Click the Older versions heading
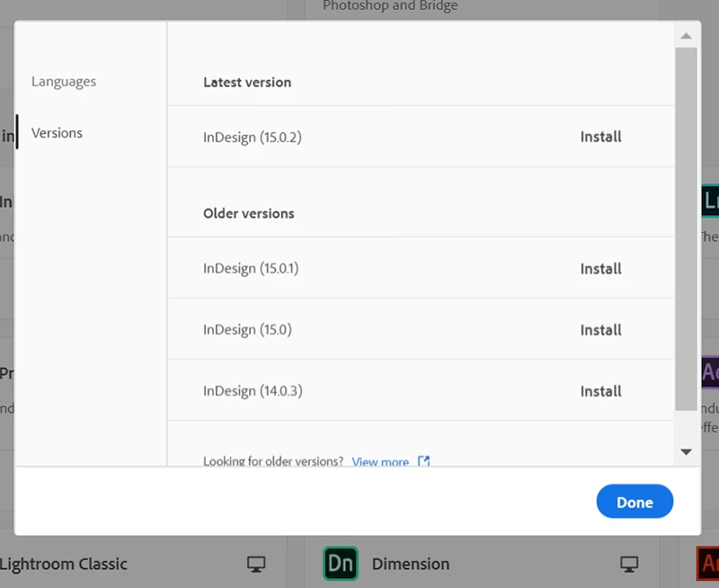The height and width of the screenshot is (588, 719). click(x=249, y=214)
